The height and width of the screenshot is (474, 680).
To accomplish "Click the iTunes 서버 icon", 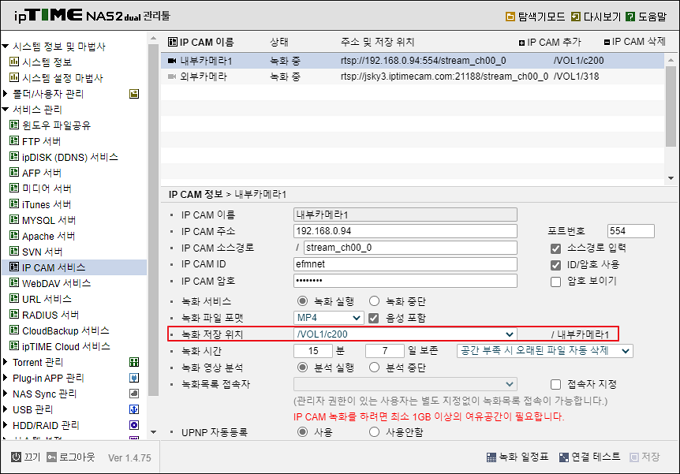I will (14, 204).
